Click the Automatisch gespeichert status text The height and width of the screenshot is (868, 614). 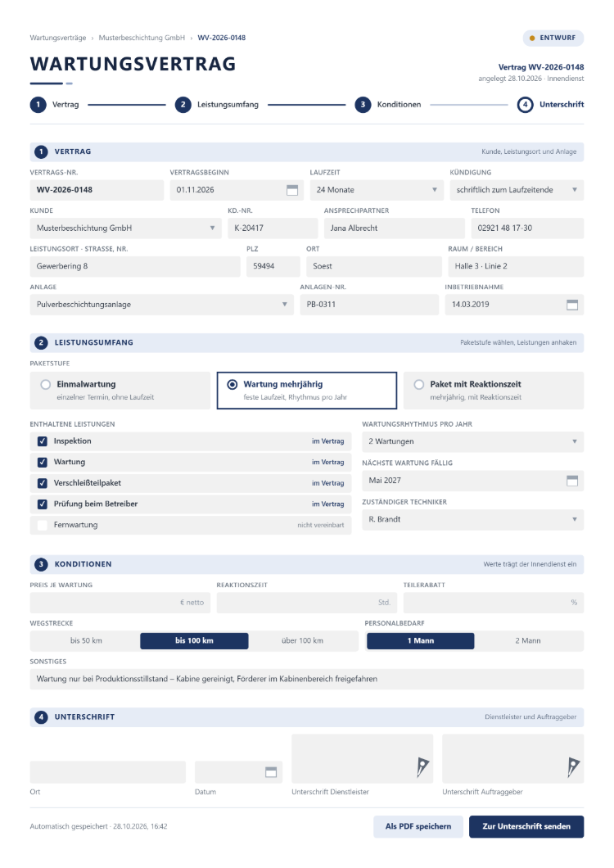click(x=98, y=826)
